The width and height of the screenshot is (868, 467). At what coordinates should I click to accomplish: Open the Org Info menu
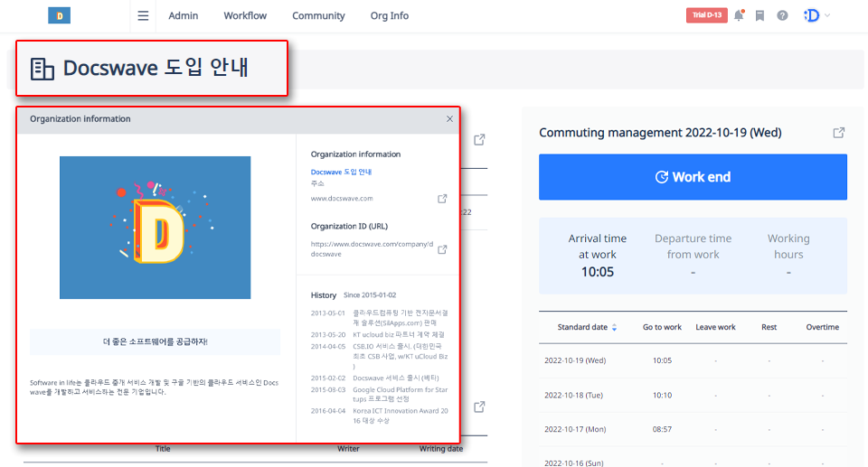click(x=389, y=15)
